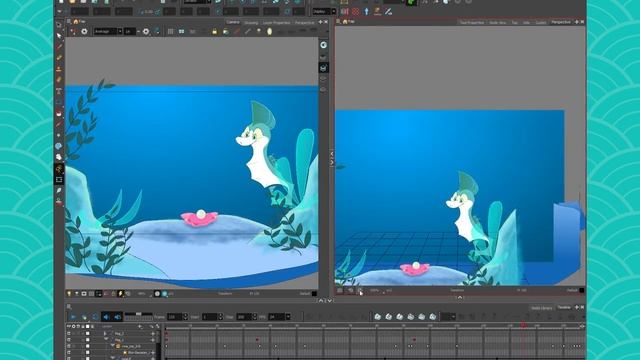The height and width of the screenshot is (360, 640).
Task: Toggle the Sound Scrubbing speaker button
Action: 118,317
